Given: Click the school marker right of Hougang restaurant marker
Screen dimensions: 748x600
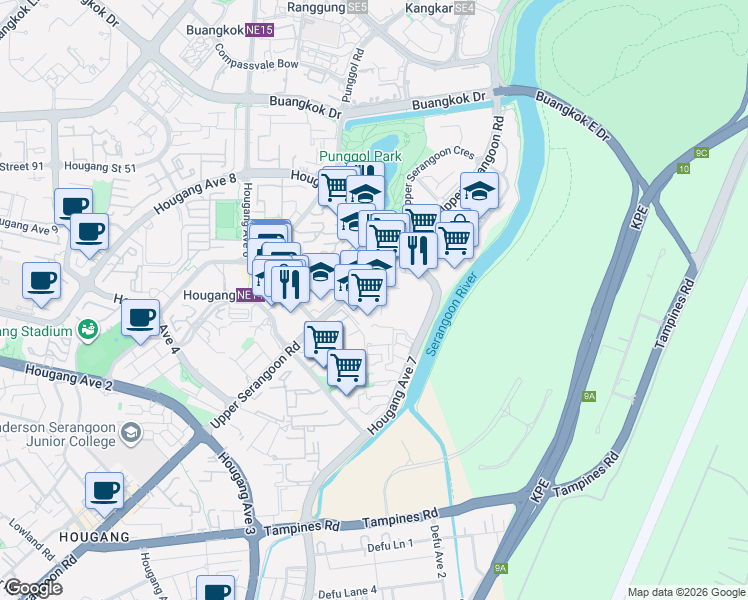Looking at the screenshot, I should click(x=321, y=273).
